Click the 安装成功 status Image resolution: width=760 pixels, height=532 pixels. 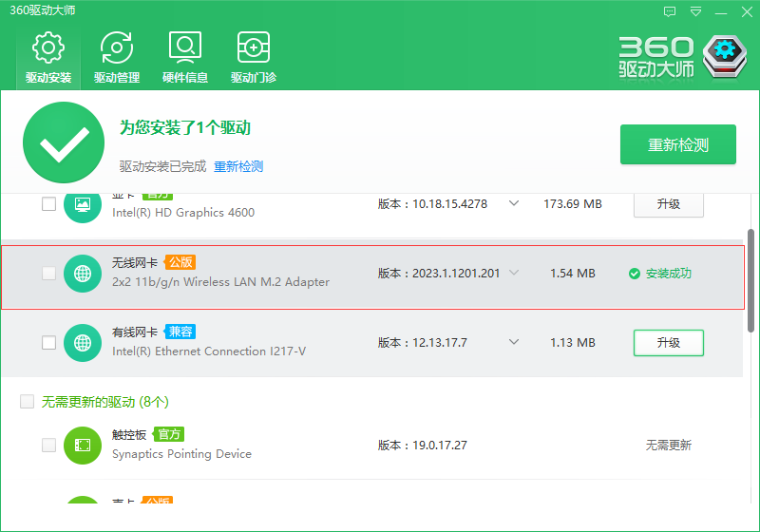point(660,274)
